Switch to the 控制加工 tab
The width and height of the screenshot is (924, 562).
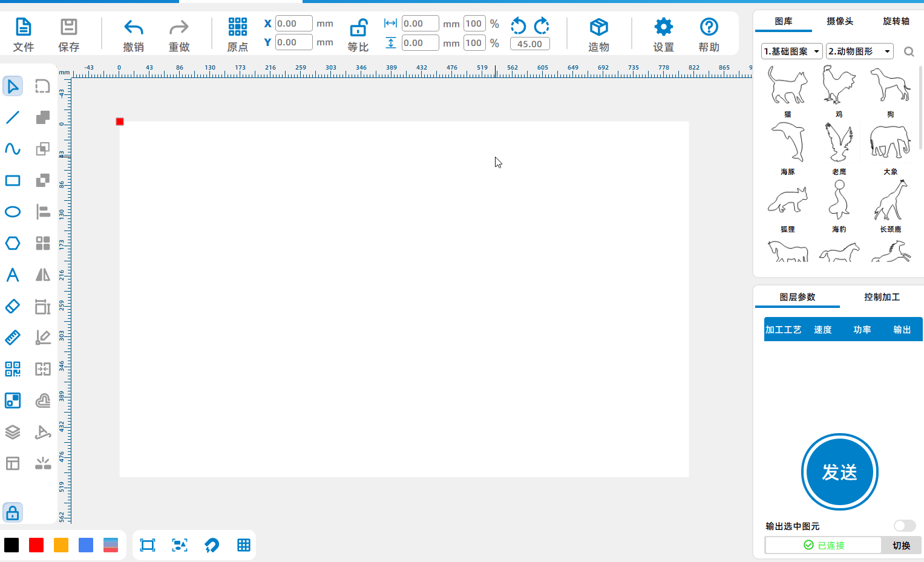(x=882, y=297)
